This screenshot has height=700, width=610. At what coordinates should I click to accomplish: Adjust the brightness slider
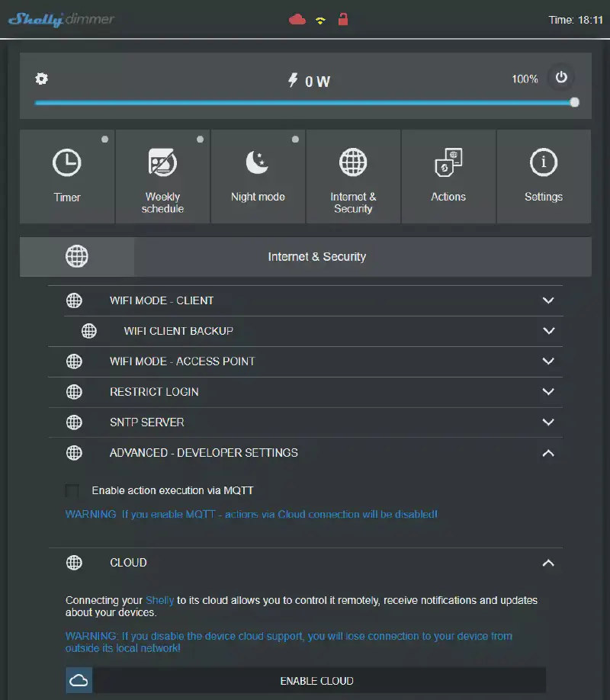(x=305, y=102)
